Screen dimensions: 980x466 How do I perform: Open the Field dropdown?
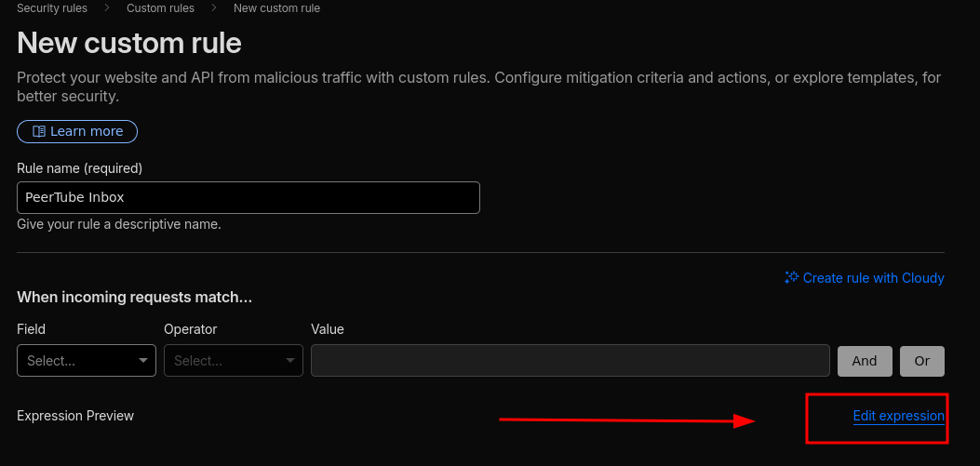coord(87,361)
